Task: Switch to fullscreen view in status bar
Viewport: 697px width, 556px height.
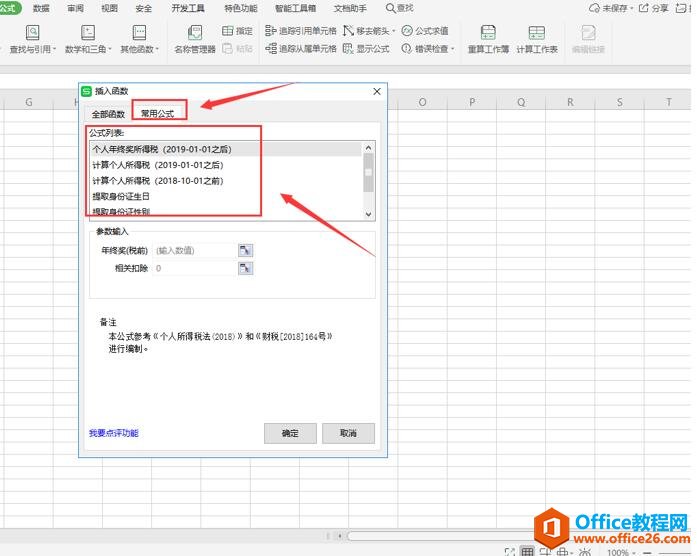Action: (x=509, y=552)
